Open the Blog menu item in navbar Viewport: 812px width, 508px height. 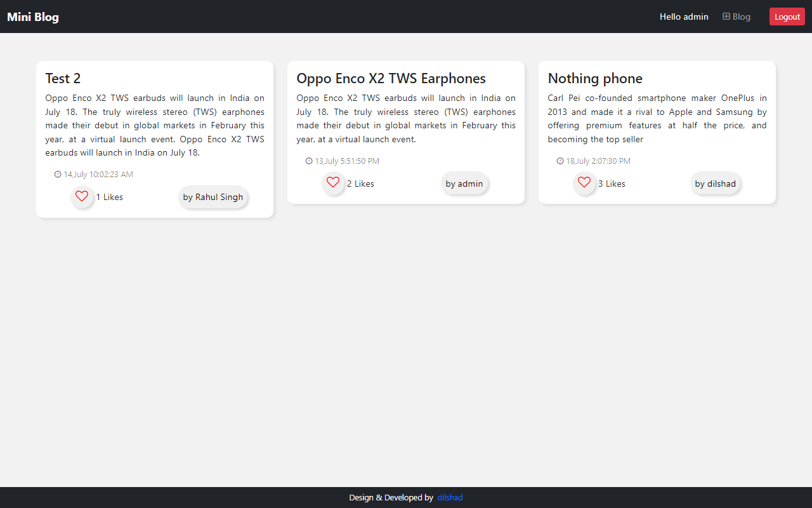[x=737, y=17]
